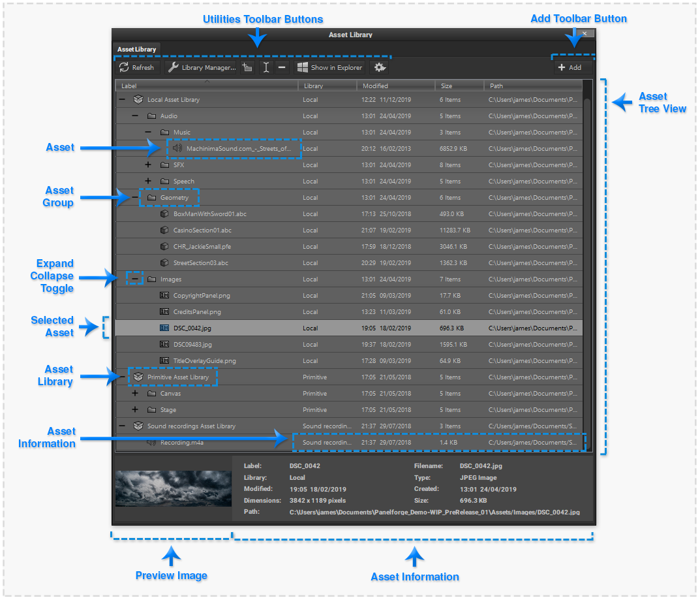Screen dimensions: 700x600
Task: Expand the SFX folder
Action: click(148, 165)
